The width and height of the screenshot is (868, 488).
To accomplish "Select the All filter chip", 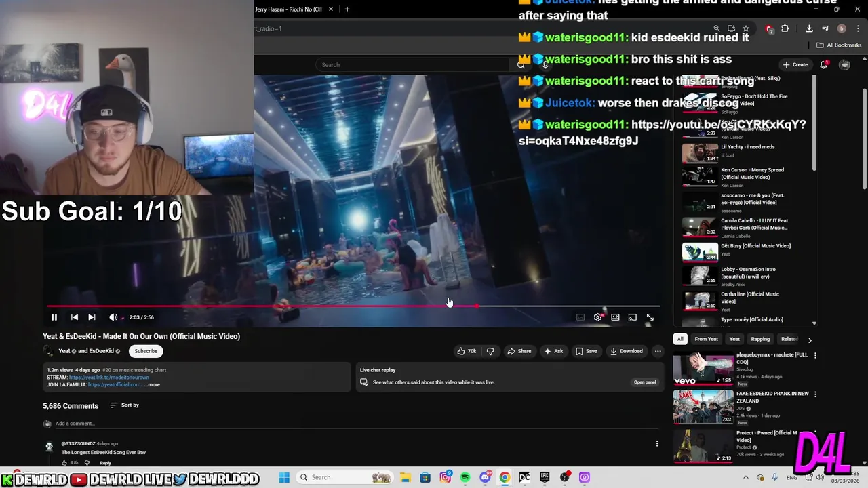I will (x=680, y=339).
